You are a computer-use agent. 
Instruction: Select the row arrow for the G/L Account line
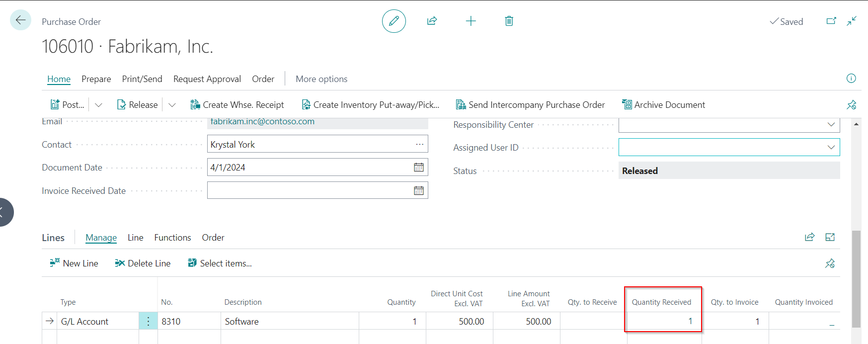tap(49, 321)
